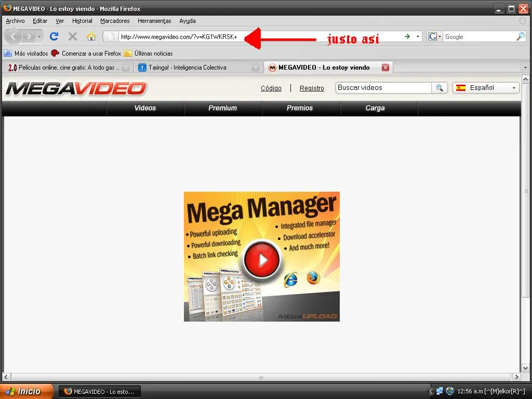Click the horizontal scrollbar thumb
This screenshot has height=399, width=532.
[261, 377]
